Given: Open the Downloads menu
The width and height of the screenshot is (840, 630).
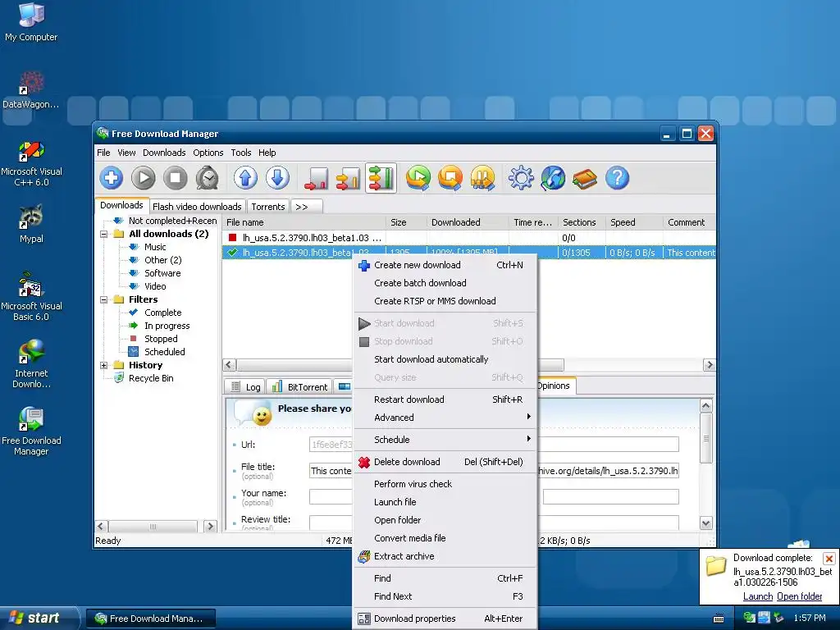Looking at the screenshot, I should (x=164, y=153).
